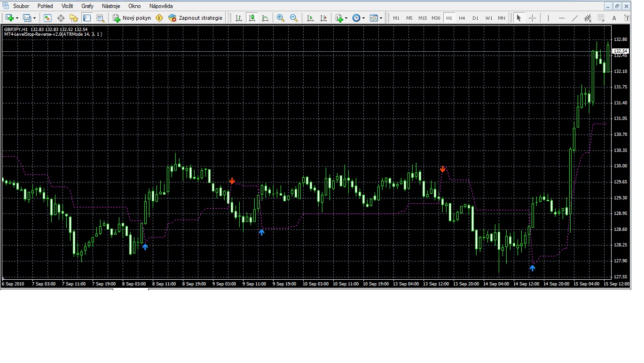Select the Fibonacci retracement tool
Image resolution: width=644 pixels, height=363 pixels.
pos(601,18)
